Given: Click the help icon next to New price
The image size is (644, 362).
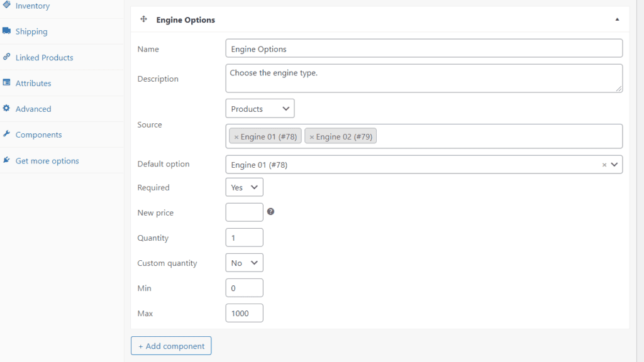Looking at the screenshot, I should pyautogui.click(x=270, y=212).
